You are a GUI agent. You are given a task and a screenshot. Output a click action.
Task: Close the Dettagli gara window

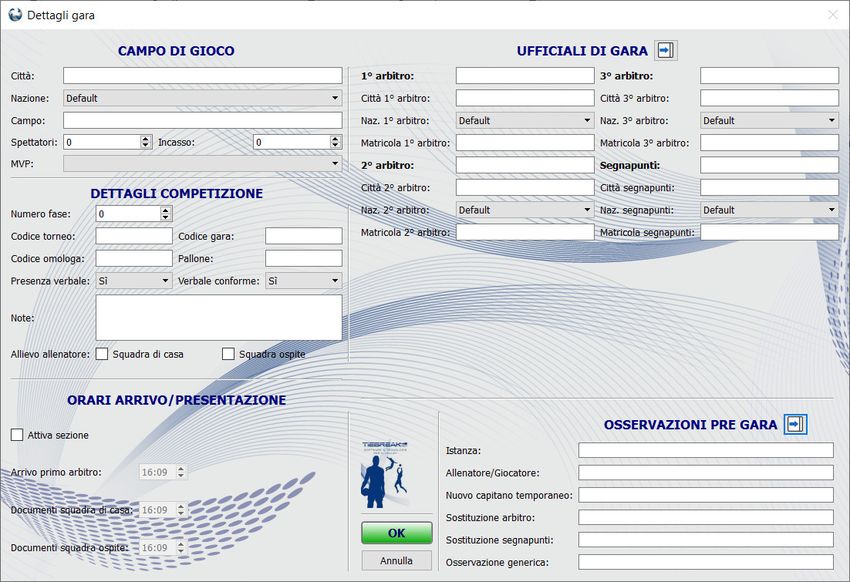[x=833, y=14]
